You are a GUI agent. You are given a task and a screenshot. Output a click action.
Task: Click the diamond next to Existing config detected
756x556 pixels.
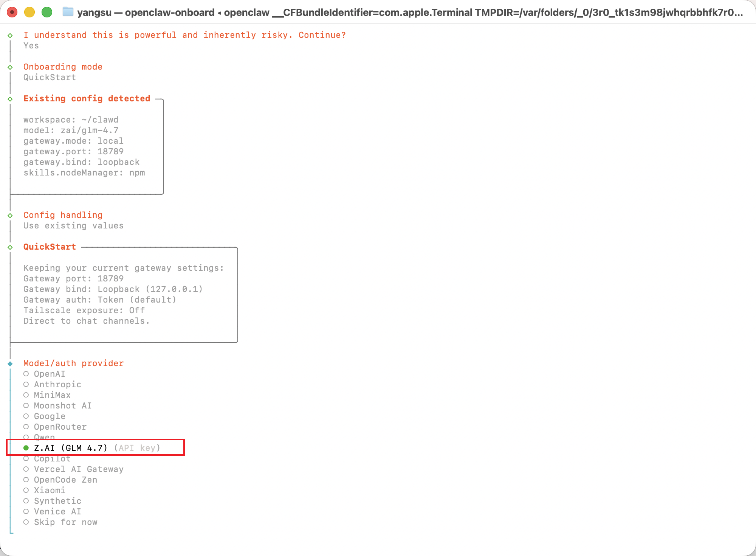10,99
